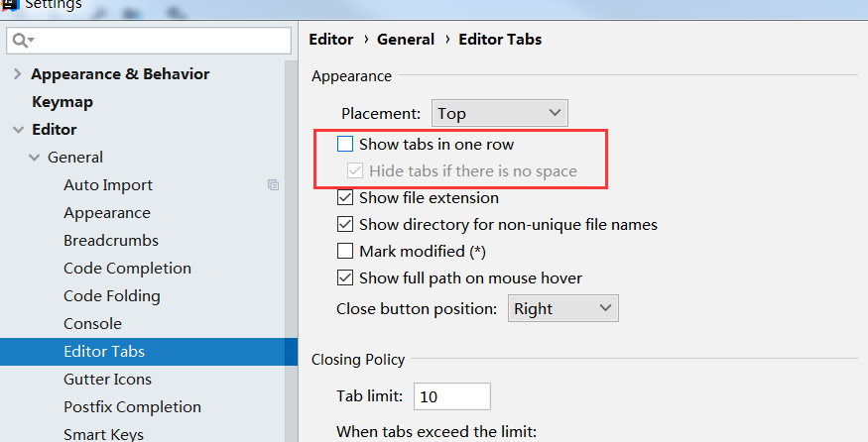Screen dimensions: 868x442
Task: Go to Breadcrumbs settings
Action: [x=110, y=240]
